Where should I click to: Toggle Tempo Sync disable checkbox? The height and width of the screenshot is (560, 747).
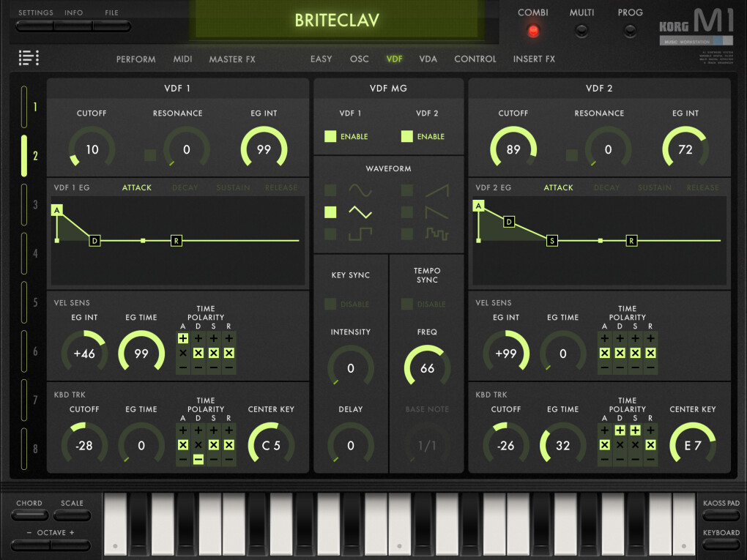407,304
